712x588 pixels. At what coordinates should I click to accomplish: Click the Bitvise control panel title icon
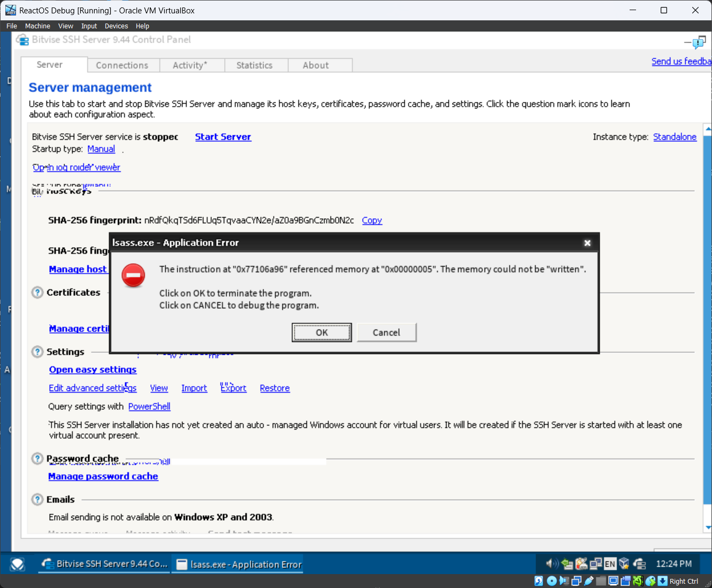click(22, 40)
